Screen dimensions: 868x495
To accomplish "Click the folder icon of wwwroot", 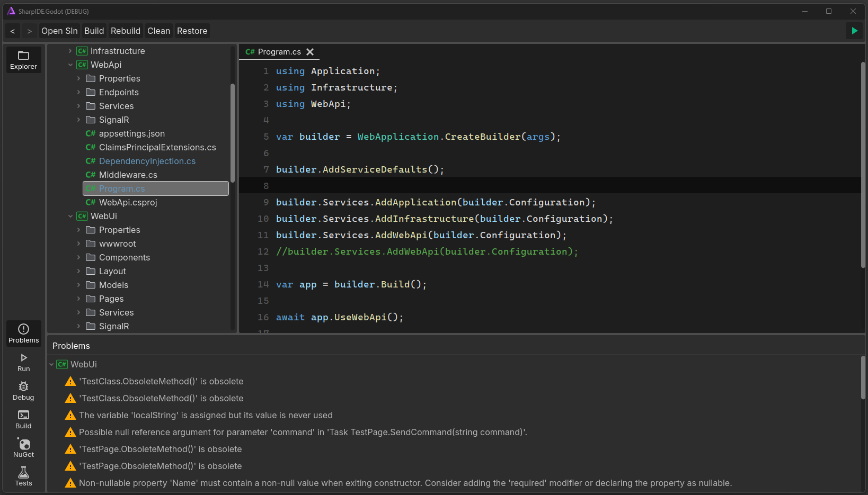I will pos(91,244).
